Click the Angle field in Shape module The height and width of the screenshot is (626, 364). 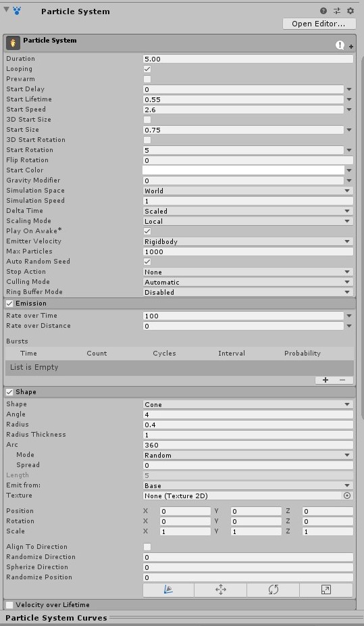tap(248, 414)
